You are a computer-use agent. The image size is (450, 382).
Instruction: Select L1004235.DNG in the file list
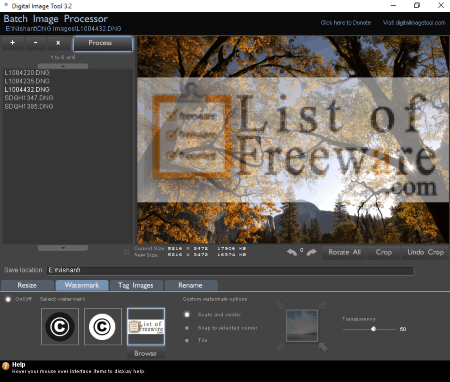(x=27, y=81)
